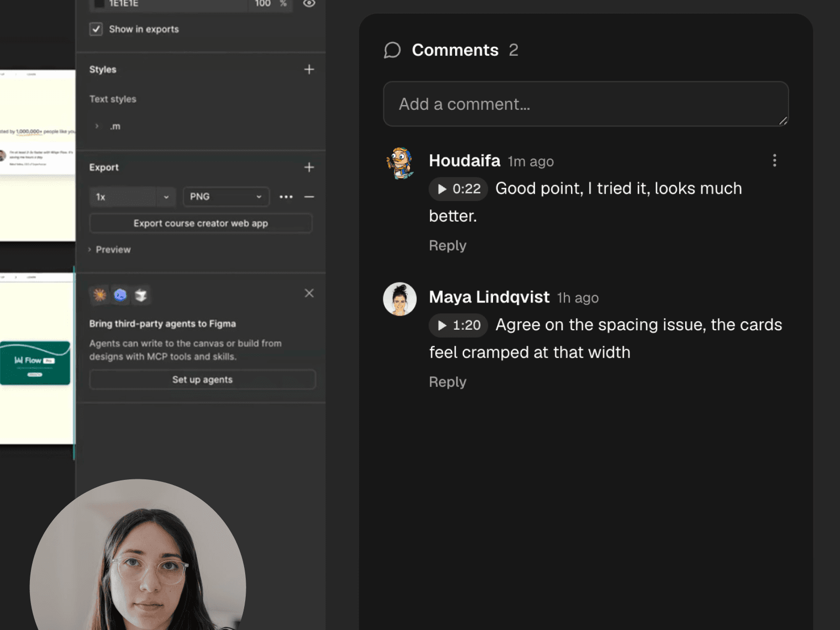
Task: Click the 1E1E1E hex color value
Action: (x=124, y=4)
